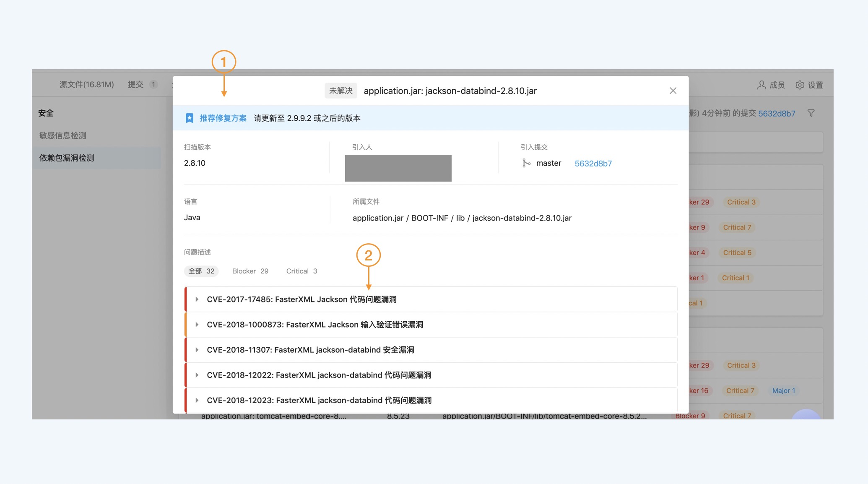Click Critical 1 badge in background list
Screen dimensions: 868x484
pos(735,278)
